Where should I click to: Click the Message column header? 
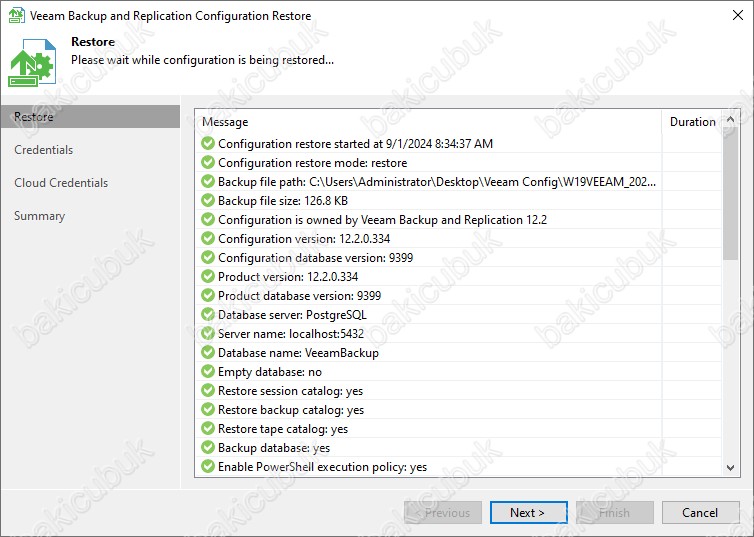coord(428,122)
